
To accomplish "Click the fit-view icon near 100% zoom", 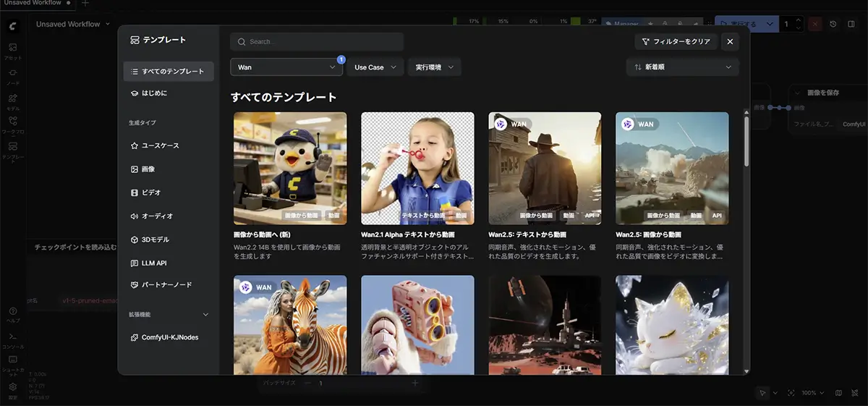I will (791, 393).
